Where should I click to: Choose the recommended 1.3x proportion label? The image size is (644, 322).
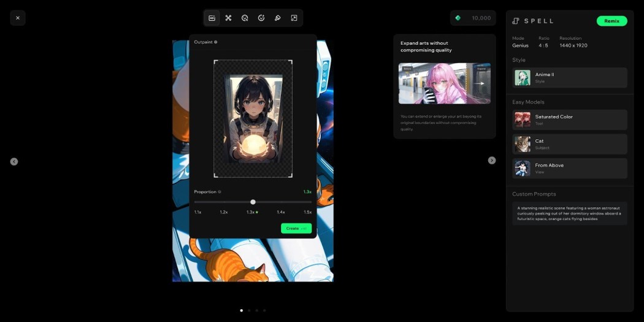tap(252, 212)
